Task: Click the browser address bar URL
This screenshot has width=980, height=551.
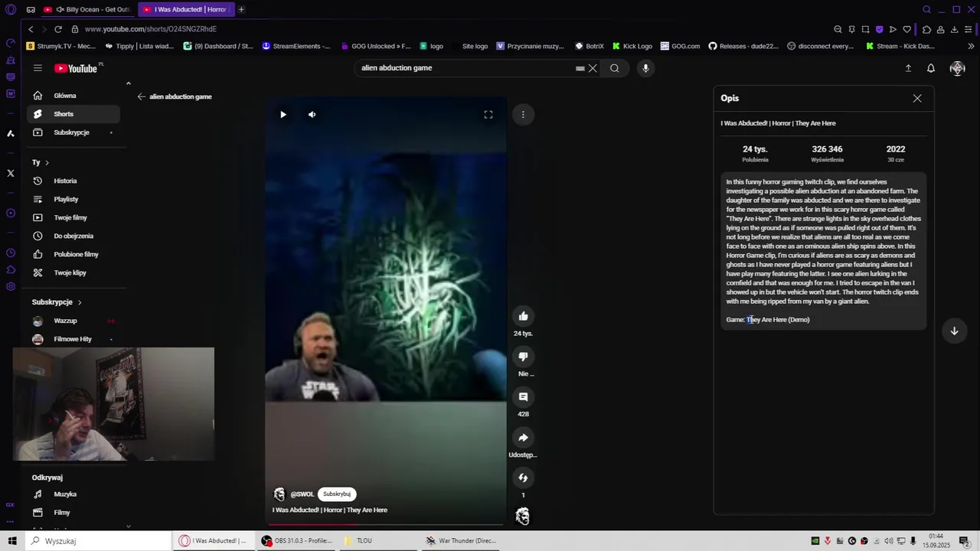Action: (151, 29)
